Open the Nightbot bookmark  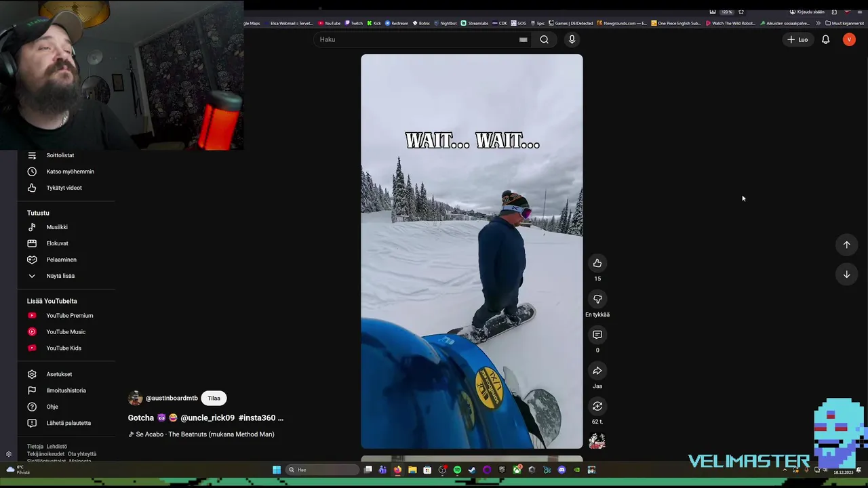click(445, 23)
